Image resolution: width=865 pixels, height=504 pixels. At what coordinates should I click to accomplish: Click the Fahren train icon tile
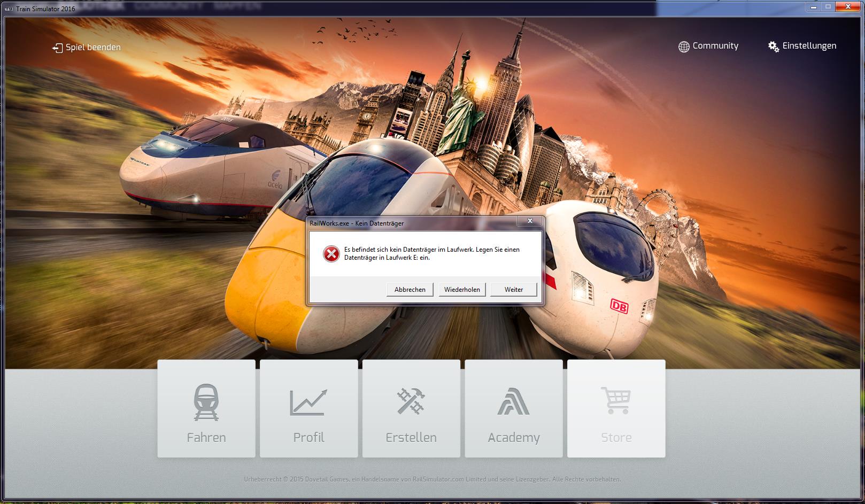(x=206, y=408)
